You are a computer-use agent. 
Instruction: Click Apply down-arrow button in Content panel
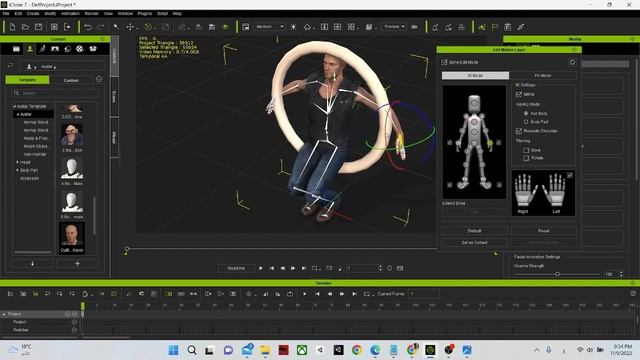point(33,264)
